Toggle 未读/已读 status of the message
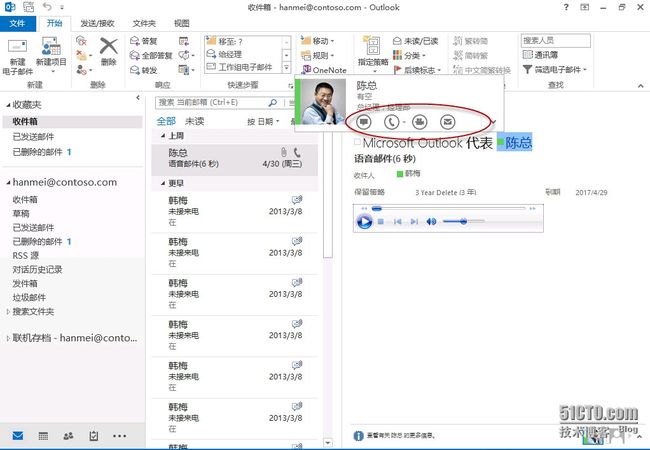This screenshot has height=450, width=650. (x=415, y=41)
